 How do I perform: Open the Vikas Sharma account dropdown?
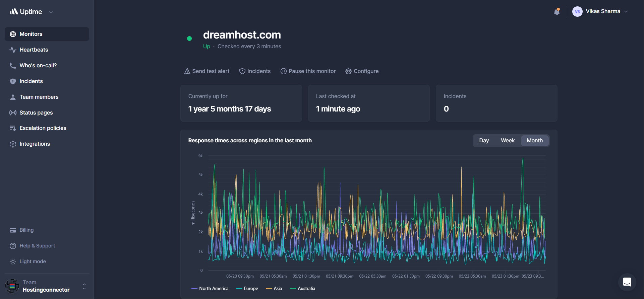click(600, 12)
